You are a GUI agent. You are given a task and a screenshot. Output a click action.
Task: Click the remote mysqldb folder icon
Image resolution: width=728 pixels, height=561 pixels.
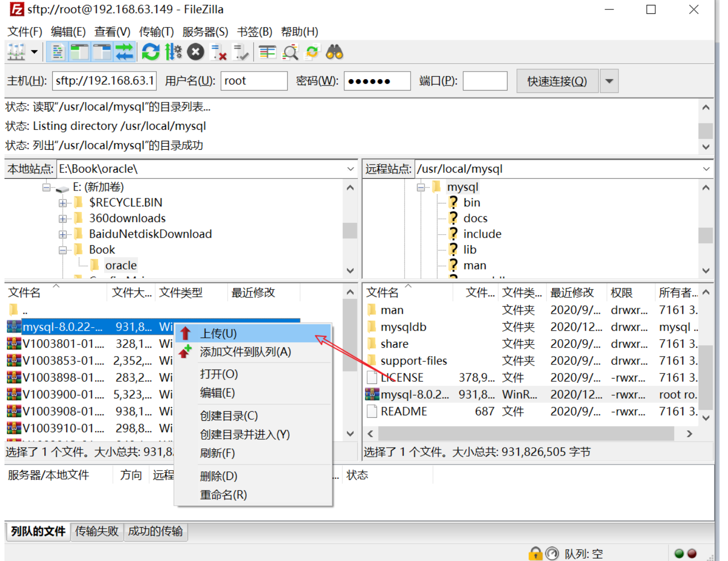pos(372,327)
